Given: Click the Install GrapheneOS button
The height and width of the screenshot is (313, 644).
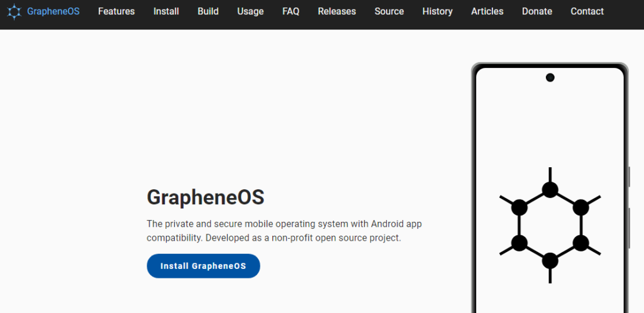Looking at the screenshot, I should point(203,266).
